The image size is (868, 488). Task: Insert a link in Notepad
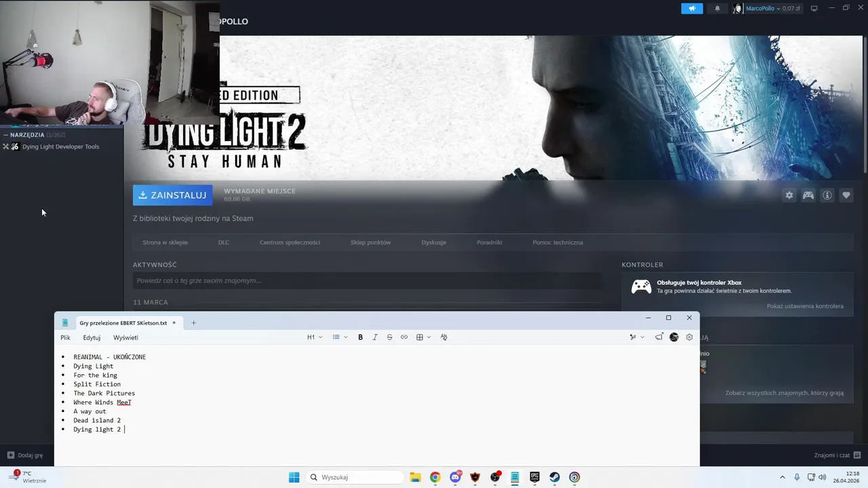pyautogui.click(x=404, y=337)
